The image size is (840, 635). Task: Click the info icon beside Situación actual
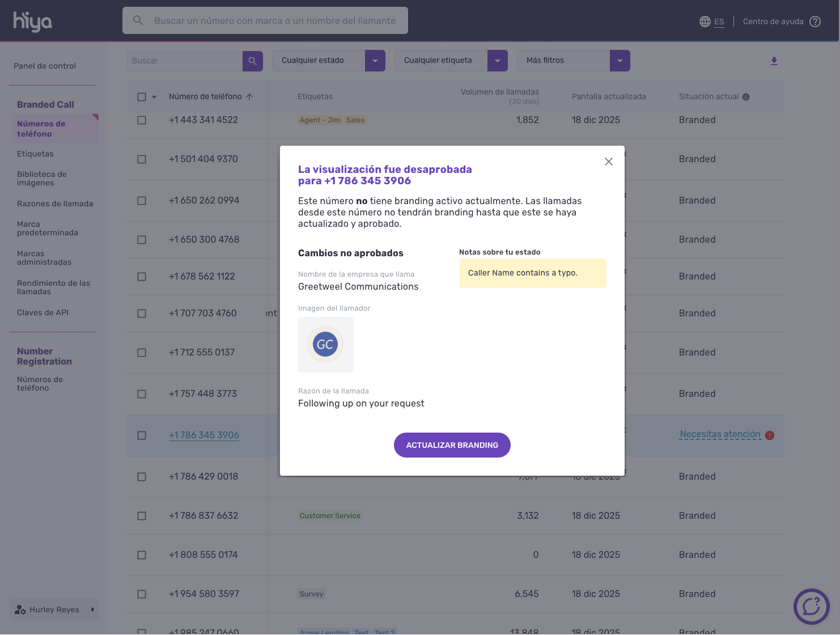tap(746, 97)
